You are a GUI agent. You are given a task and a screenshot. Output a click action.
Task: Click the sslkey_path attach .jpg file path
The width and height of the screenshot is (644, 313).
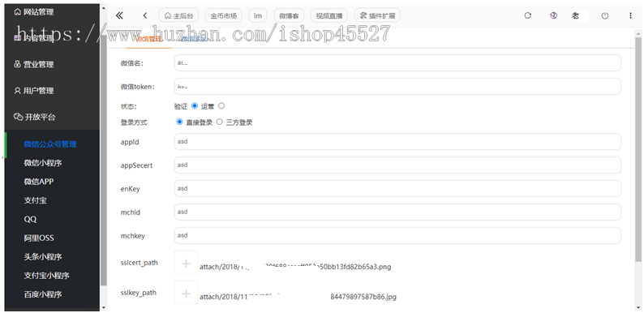coord(298,297)
